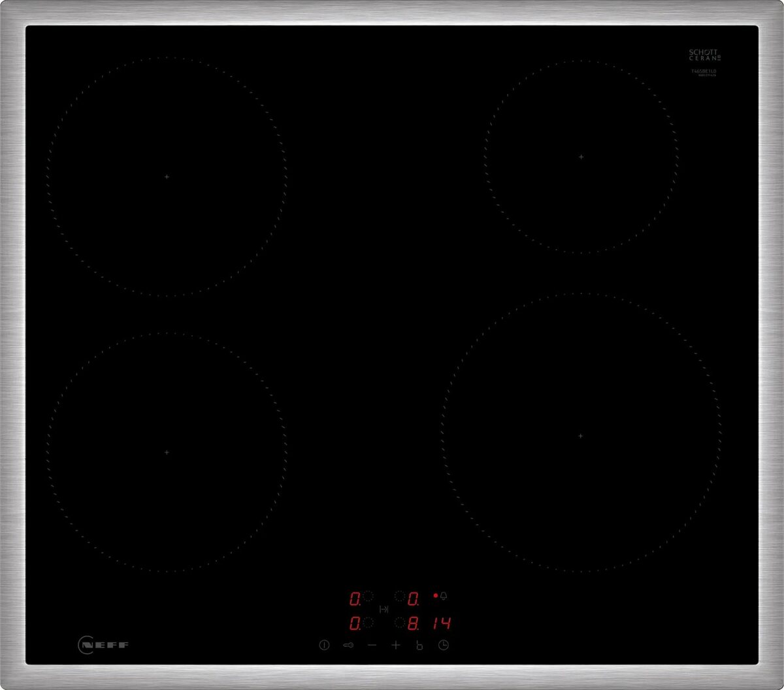
Task: Decrease power with the minus key
Action: [x=372, y=645]
